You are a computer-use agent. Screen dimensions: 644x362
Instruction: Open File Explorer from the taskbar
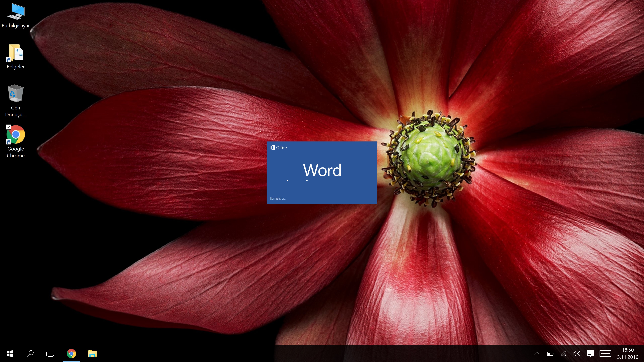coord(92,353)
